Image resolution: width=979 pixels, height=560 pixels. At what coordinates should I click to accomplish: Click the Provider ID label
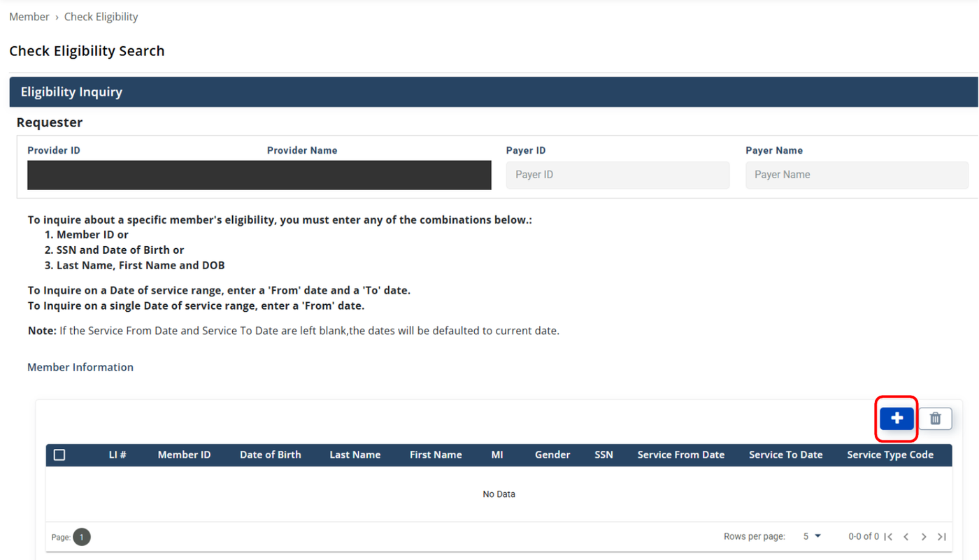pos(54,150)
